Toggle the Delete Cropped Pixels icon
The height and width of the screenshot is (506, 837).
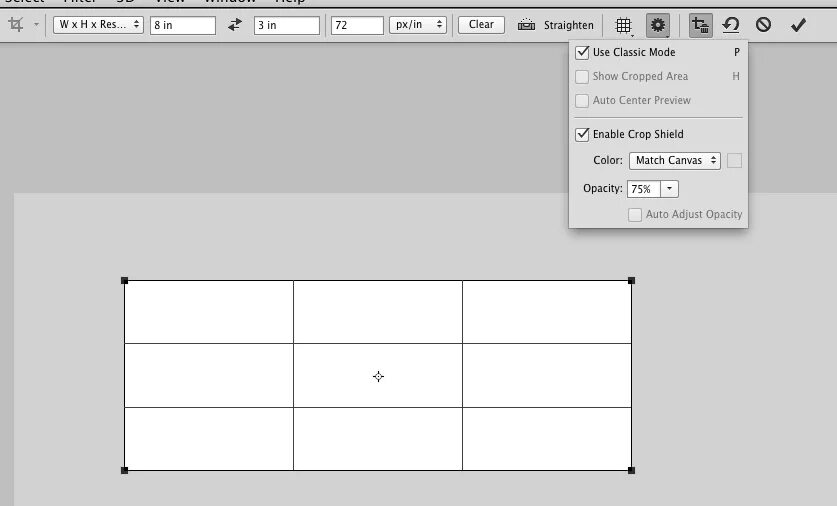(x=700, y=25)
